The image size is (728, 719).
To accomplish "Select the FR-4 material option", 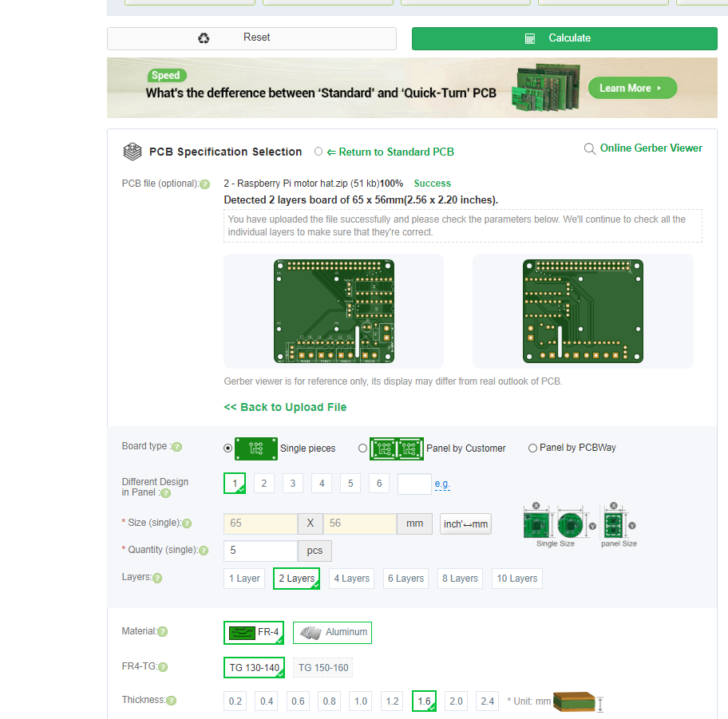I will tap(253, 632).
